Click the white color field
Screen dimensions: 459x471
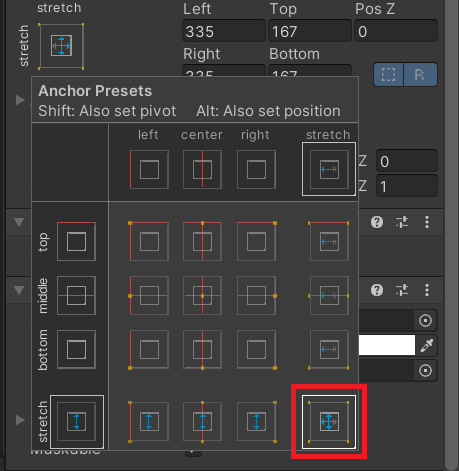tap(387, 345)
